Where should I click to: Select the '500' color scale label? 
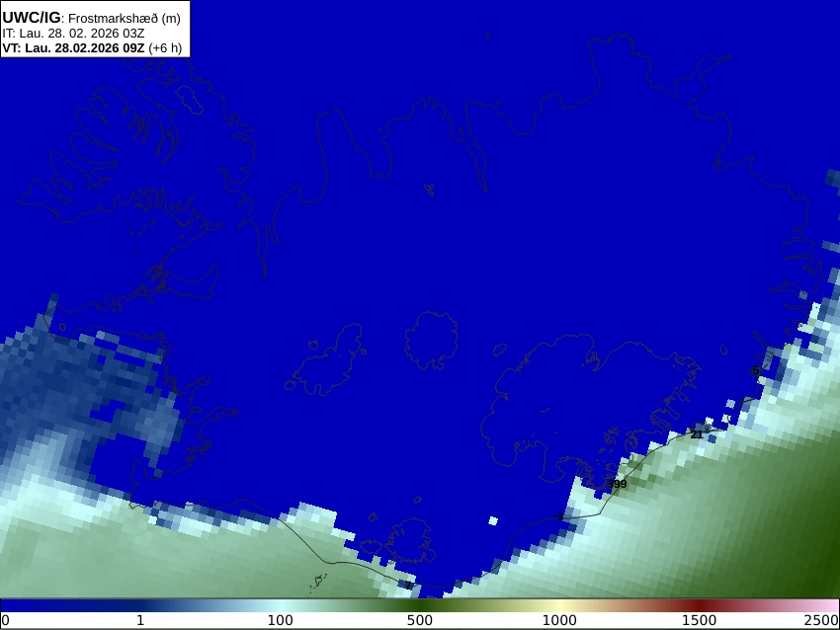tap(420, 621)
